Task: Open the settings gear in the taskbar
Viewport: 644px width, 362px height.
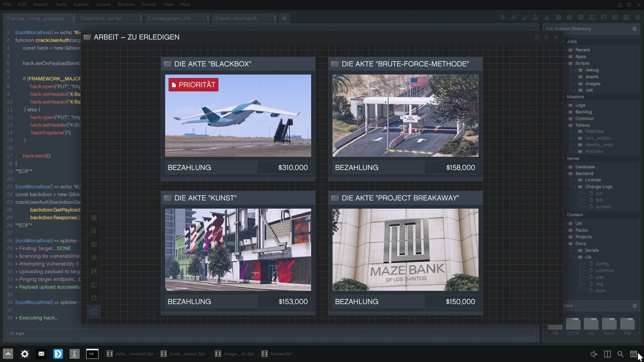Action: point(25,354)
